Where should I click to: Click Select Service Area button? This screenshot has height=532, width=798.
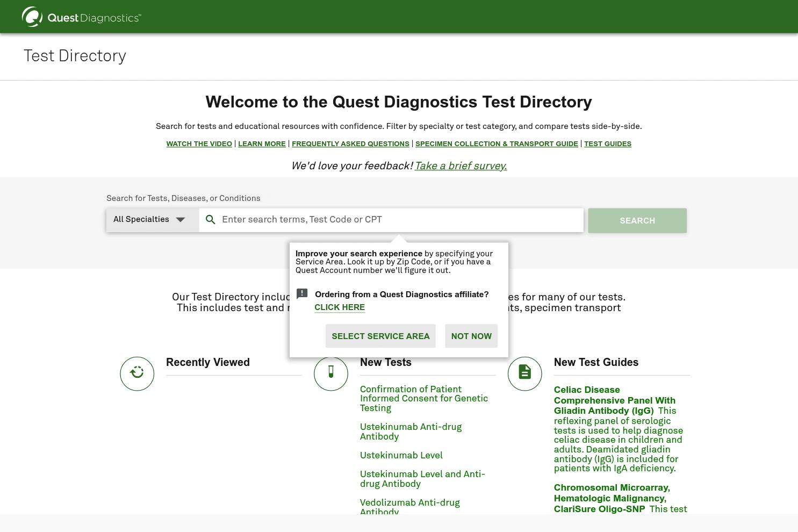pos(380,336)
